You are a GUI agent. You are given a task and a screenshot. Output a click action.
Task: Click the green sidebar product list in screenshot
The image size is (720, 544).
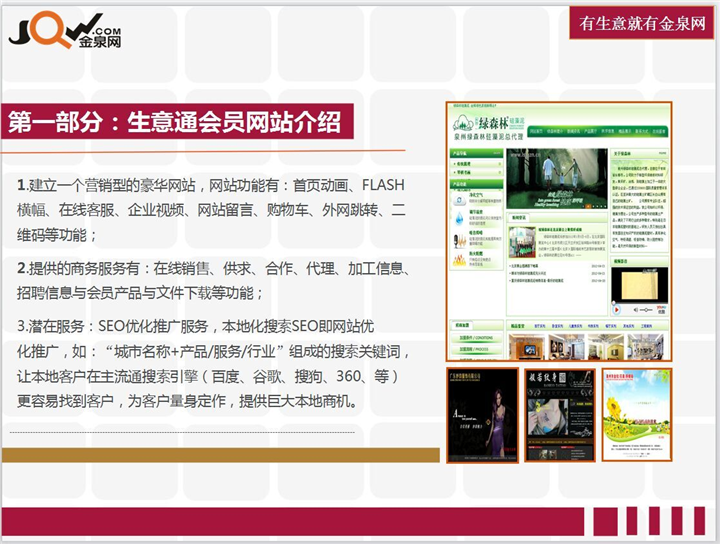476,220
